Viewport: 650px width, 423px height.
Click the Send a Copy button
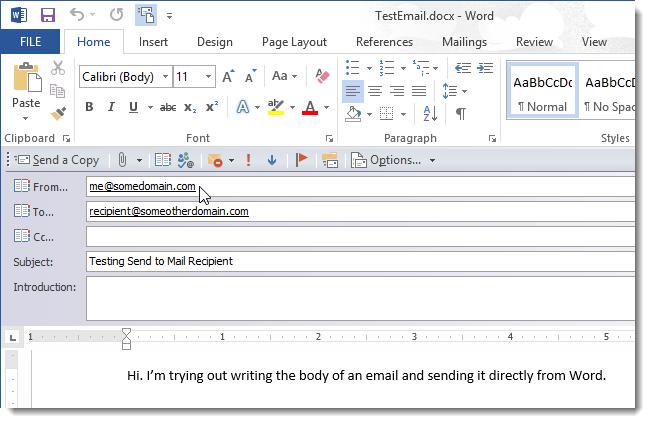(x=57, y=160)
